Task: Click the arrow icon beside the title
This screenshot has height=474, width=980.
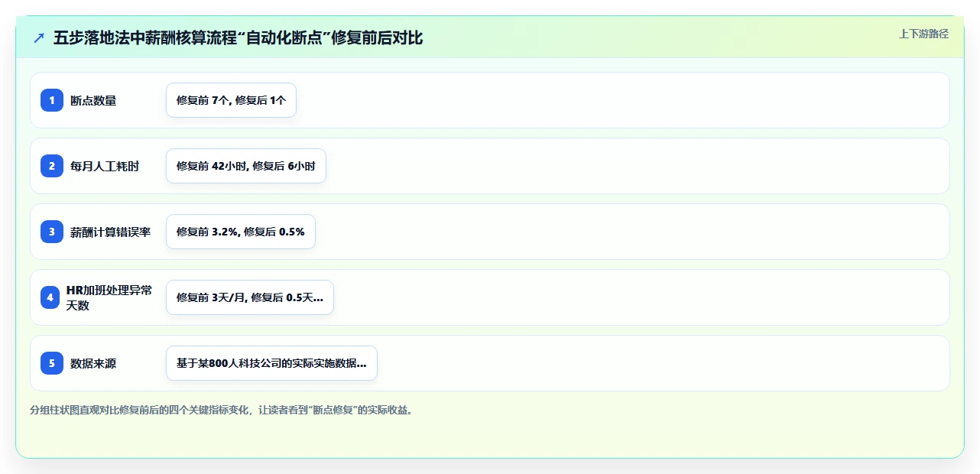Action: click(x=39, y=38)
